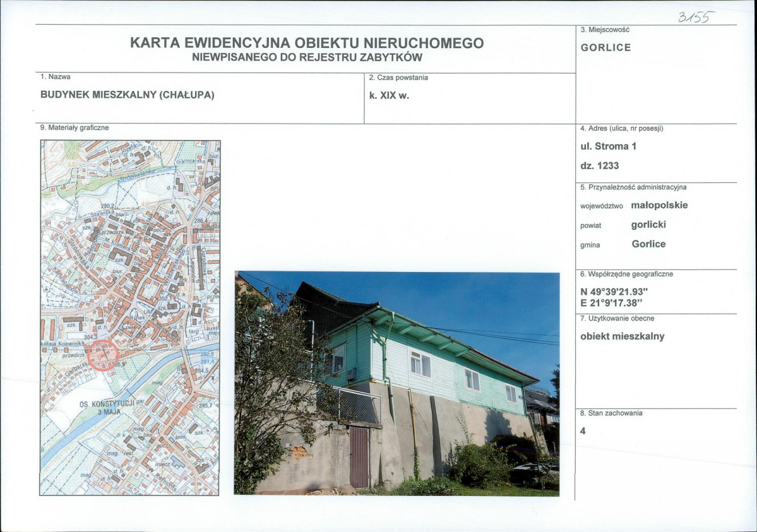Select '4. Adres (ulica, nr posesji)' label
Image resolution: width=757 pixels, height=532 pixels.
pyautogui.click(x=622, y=128)
